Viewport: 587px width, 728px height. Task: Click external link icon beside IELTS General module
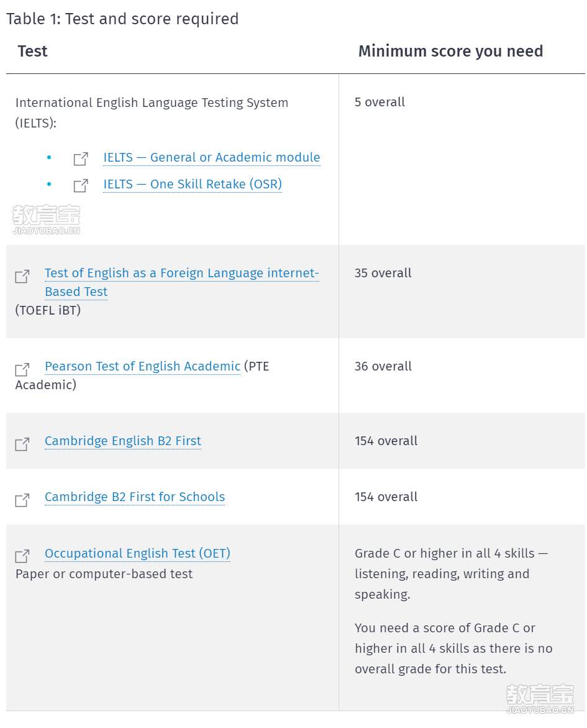[x=81, y=159]
